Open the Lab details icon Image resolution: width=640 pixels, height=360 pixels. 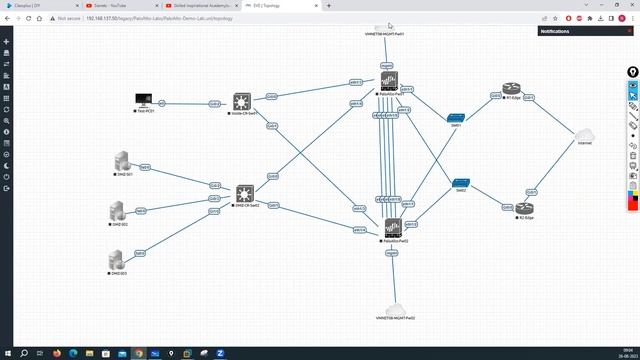click(x=6, y=143)
